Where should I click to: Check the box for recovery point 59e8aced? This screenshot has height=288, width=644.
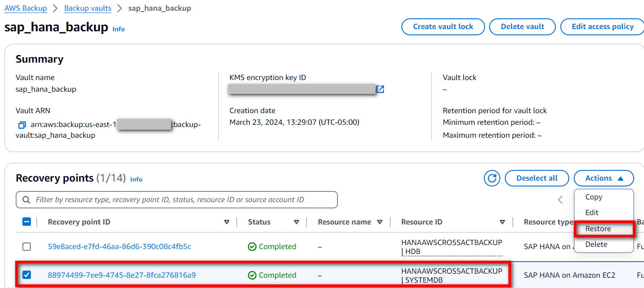[27, 246]
